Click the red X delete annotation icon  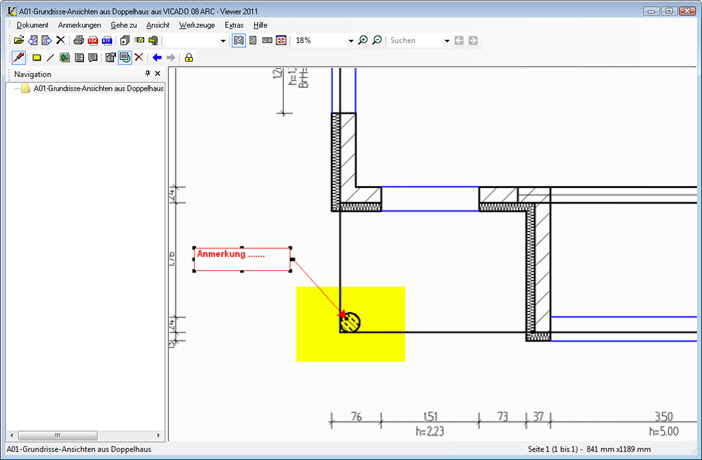point(139,58)
